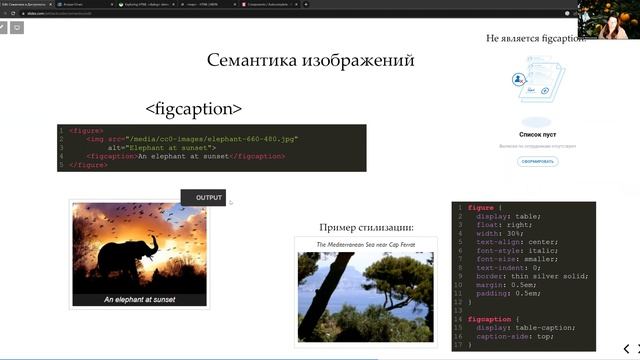
Task: Click the user-removed icon in the illustration
Action: pos(518,79)
